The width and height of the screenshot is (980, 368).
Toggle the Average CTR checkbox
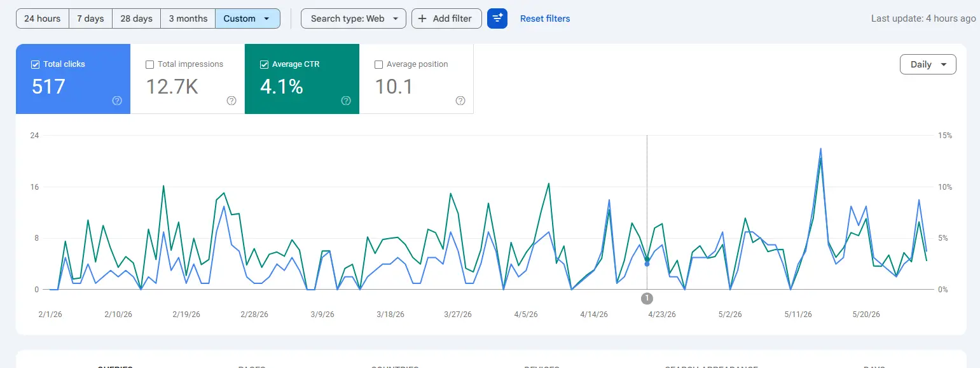(265, 64)
